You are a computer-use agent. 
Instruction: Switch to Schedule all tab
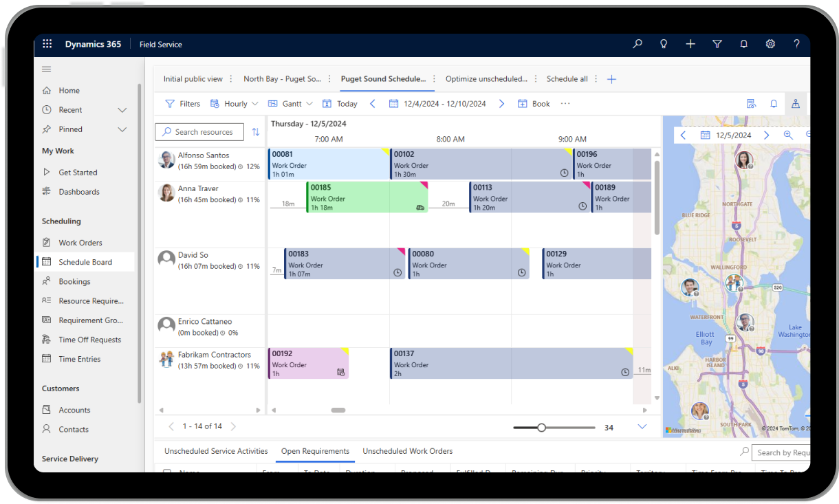pyautogui.click(x=567, y=79)
